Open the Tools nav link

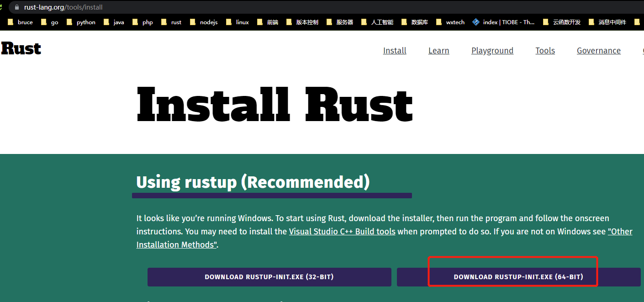545,51
